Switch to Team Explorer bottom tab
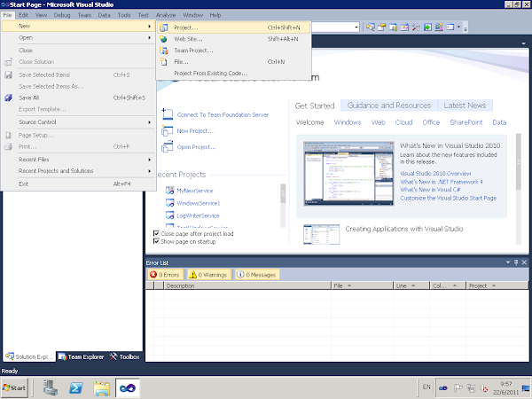This screenshot has height=399, width=532. tap(81, 356)
